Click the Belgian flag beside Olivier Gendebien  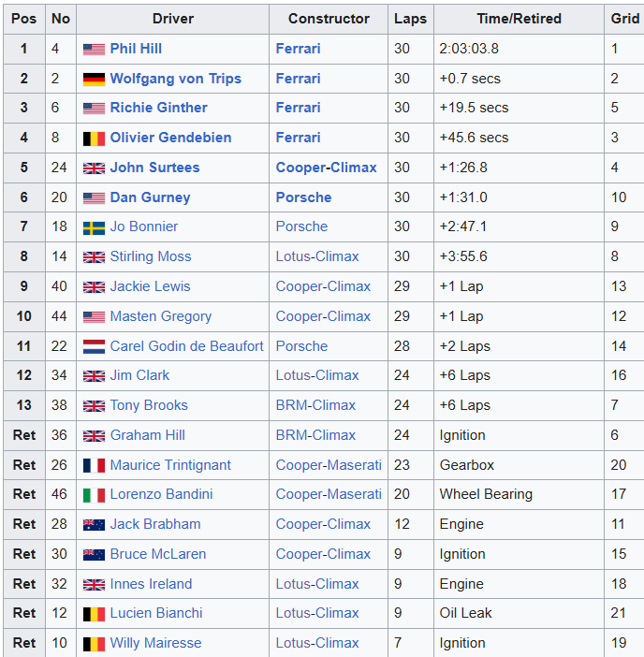coord(94,139)
